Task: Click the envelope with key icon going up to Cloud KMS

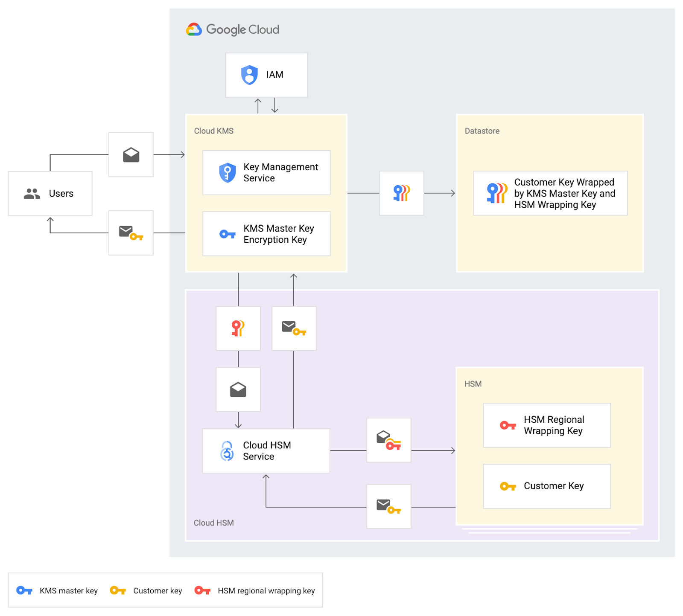Action: pyautogui.click(x=294, y=328)
